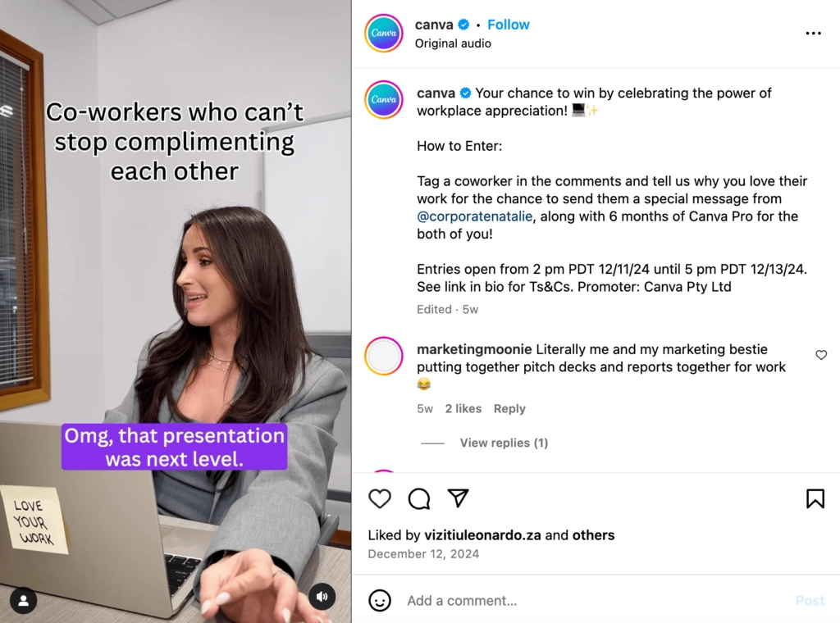The image size is (840, 623).
Task: Open the three-dot more options menu
Action: pyautogui.click(x=813, y=33)
